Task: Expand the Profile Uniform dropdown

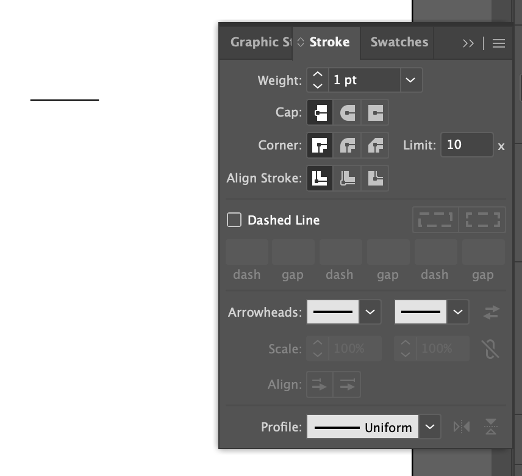Action: coord(430,427)
